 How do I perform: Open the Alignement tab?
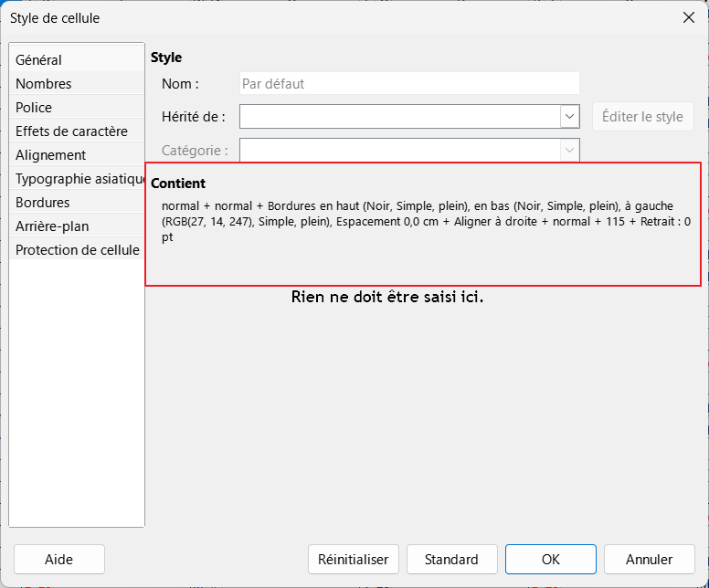(51, 155)
